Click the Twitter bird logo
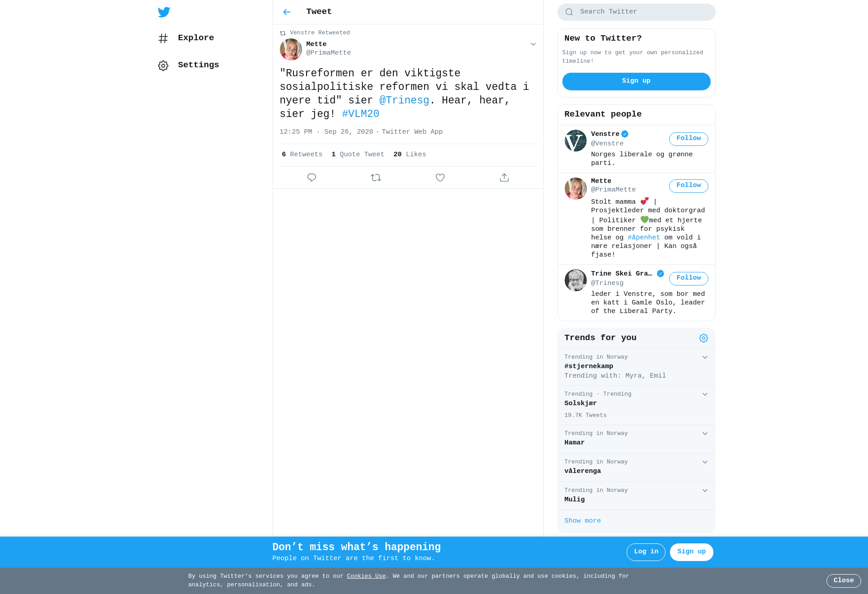 [x=164, y=12]
